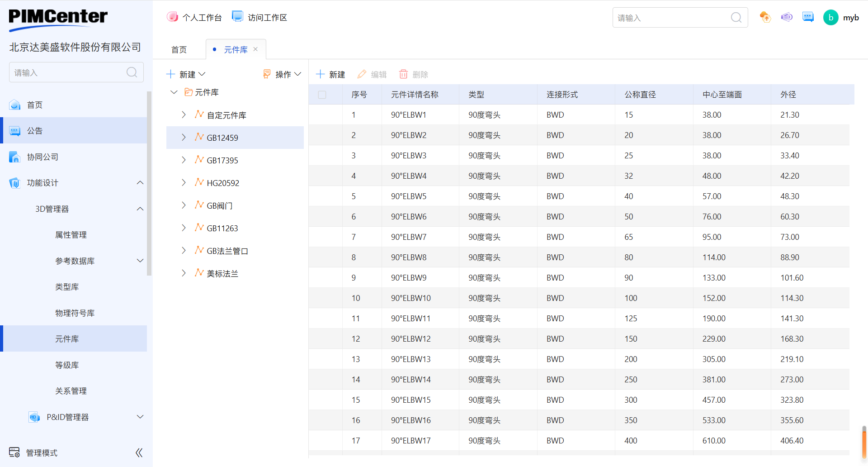Open 等级库 in the sidebar
Image resolution: width=868 pixels, height=467 pixels.
[x=67, y=365]
